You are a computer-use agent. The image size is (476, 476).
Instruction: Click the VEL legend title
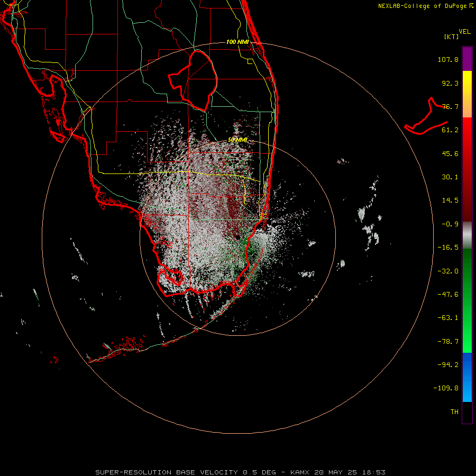464,32
